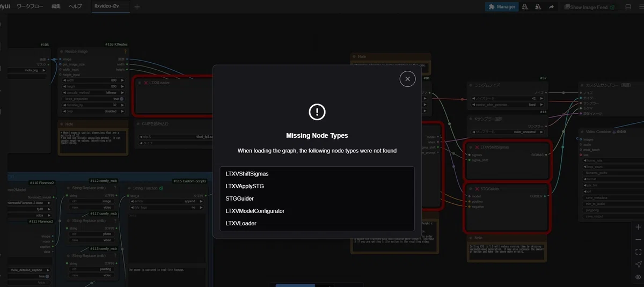Click Show Image Feed button

tap(588, 7)
